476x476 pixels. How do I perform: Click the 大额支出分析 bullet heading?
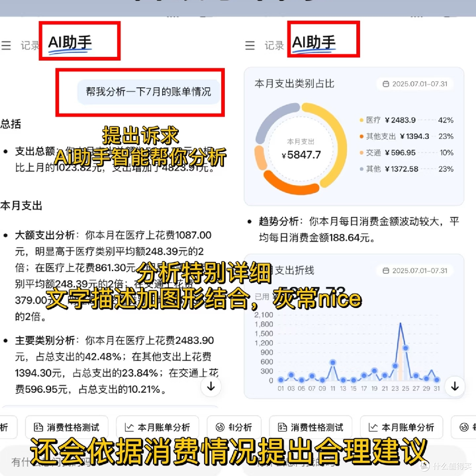click(45, 235)
